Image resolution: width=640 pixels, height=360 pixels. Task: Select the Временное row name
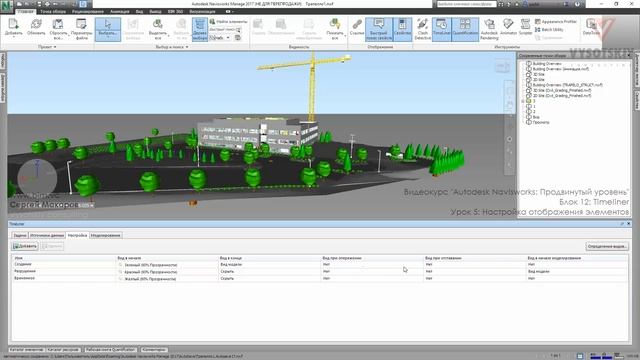point(24,278)
